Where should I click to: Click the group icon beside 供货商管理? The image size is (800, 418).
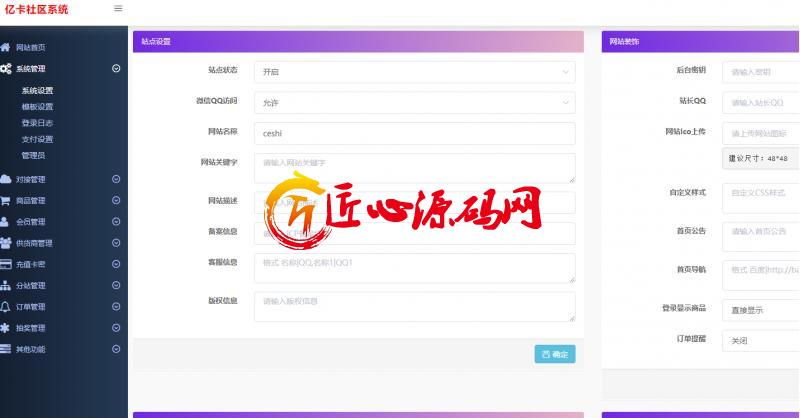6,243
